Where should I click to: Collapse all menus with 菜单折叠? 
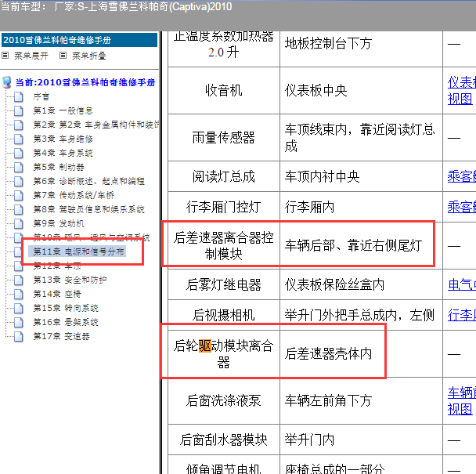(x=89, y=56)
